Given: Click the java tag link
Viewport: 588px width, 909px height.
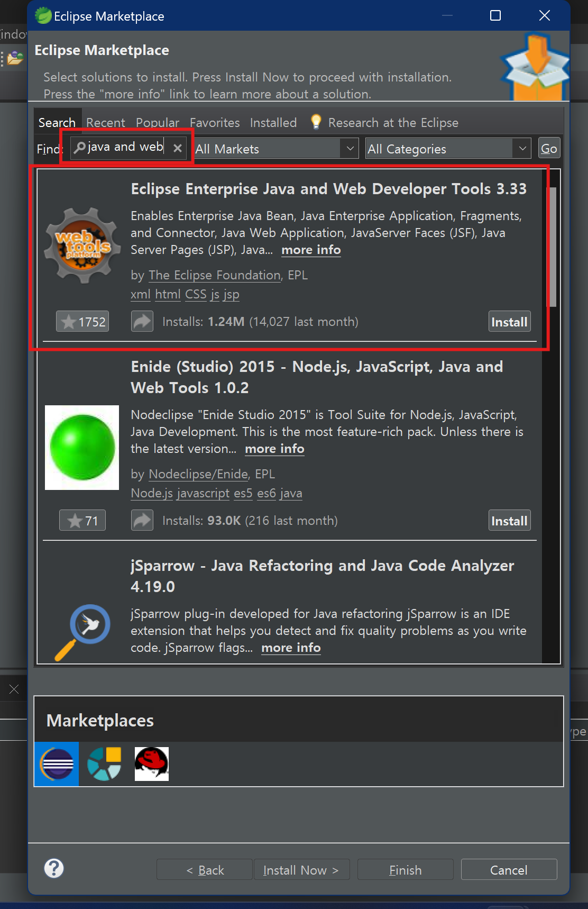Looking at the screenshot, I should 291,493.
